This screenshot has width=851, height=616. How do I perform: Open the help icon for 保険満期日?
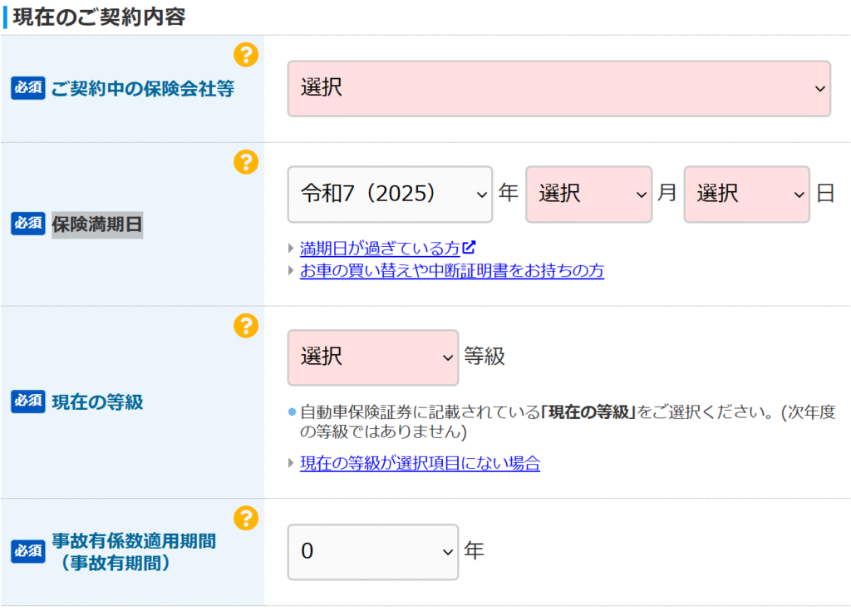pos(245,162)
